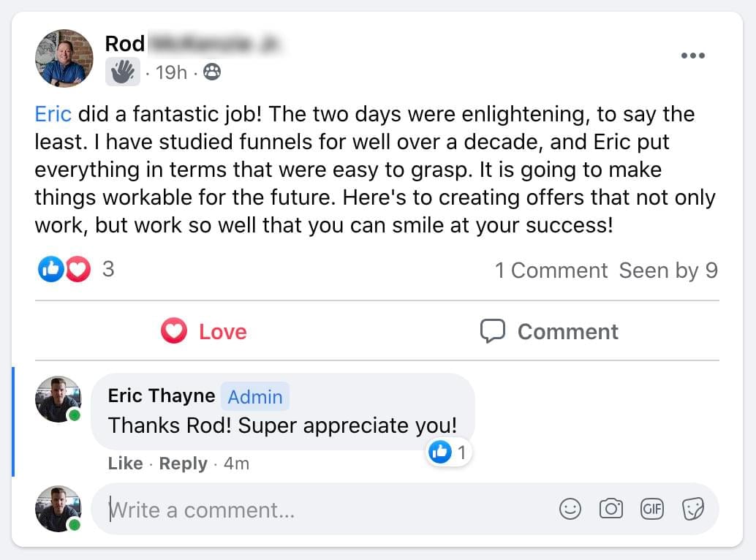Click the Eric Thayne commenter name

coord(161,396)
